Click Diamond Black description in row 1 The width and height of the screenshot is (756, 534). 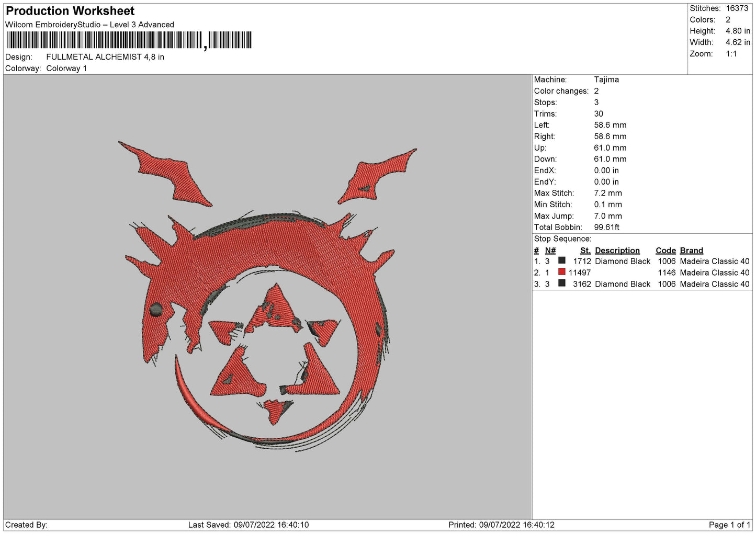623,262
